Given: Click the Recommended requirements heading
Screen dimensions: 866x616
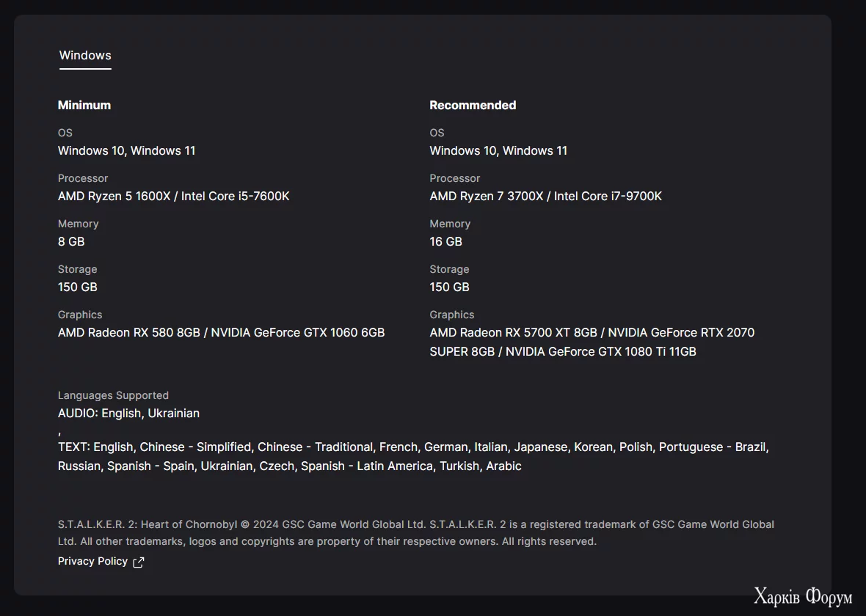Looking at the screenshot, I should 473,106.
